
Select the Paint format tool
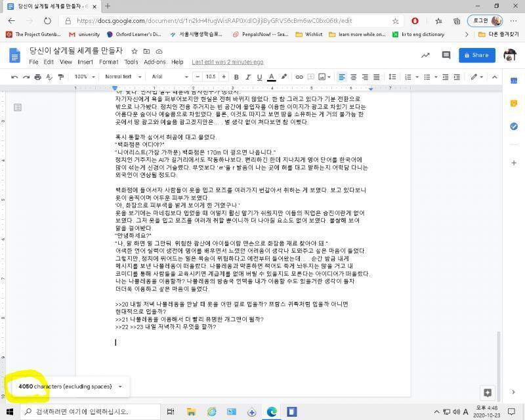click(x=61, y=77)
